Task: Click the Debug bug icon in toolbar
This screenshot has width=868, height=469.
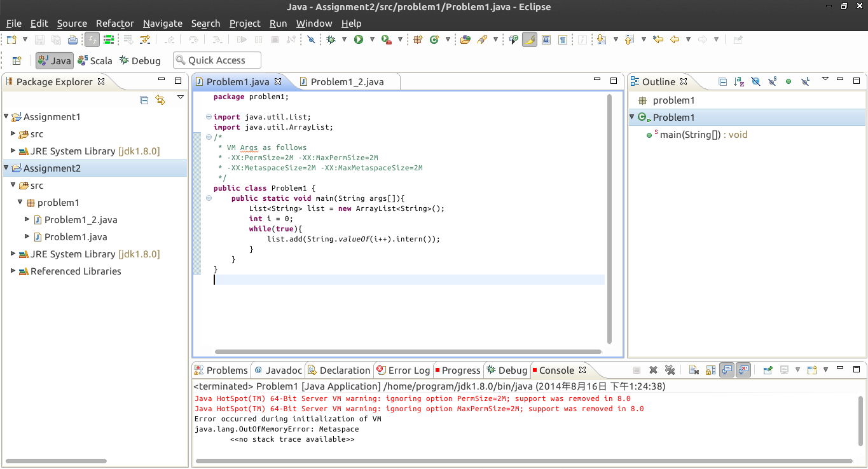Action: point(331,39)
